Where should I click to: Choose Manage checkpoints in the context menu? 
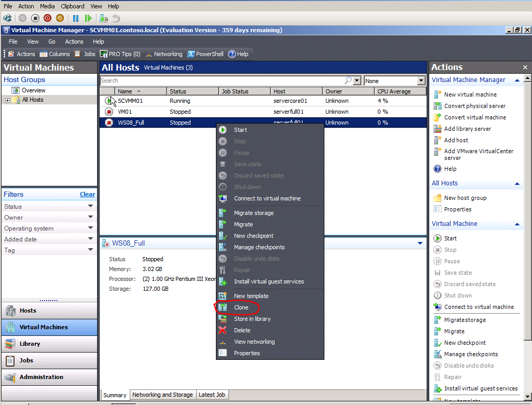pyautogui.click(x=270, y=247)
